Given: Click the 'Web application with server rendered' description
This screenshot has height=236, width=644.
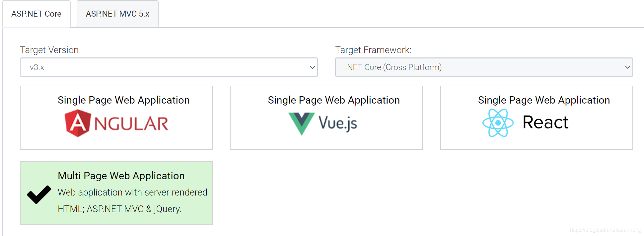Looking at the screenshot, I should tap(132, 193).
